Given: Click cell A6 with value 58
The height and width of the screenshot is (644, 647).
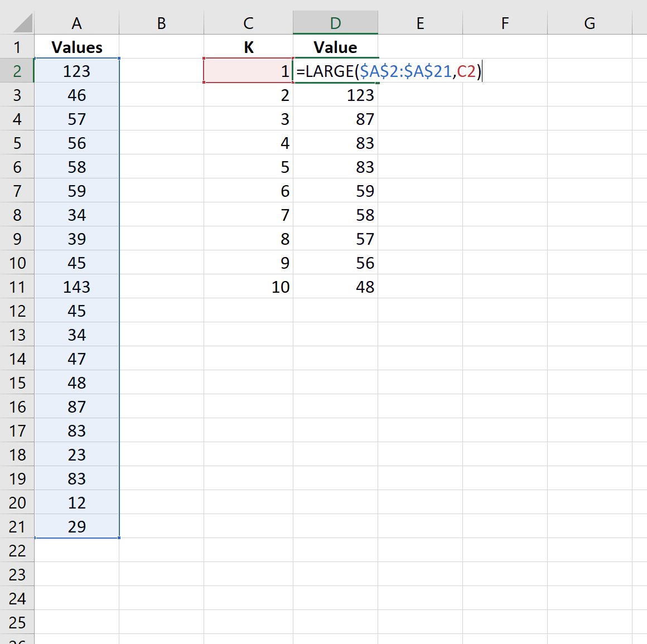Looking at the screenshot, I should (77, 166).
